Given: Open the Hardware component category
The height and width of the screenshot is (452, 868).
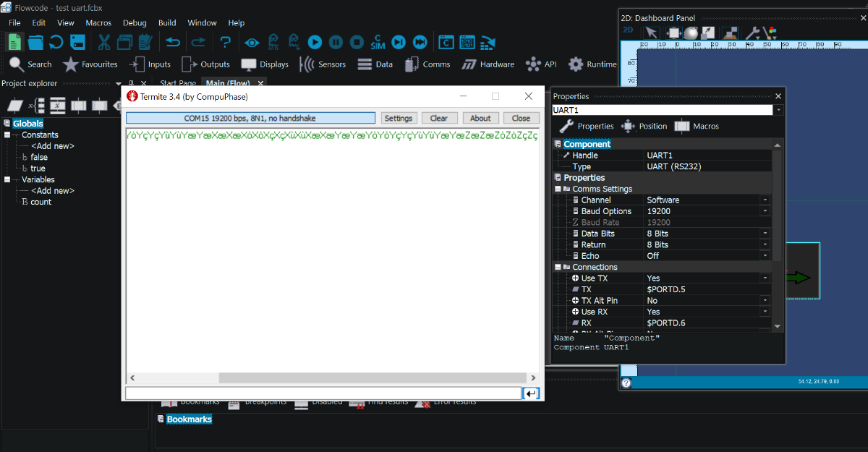Looking at the screenshot, I should pos(488,64).
